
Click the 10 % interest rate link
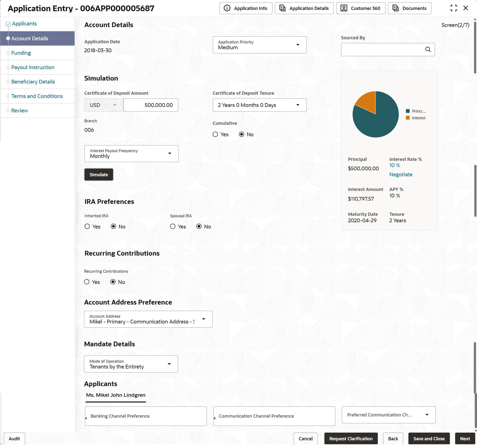(x=395, y=165)
